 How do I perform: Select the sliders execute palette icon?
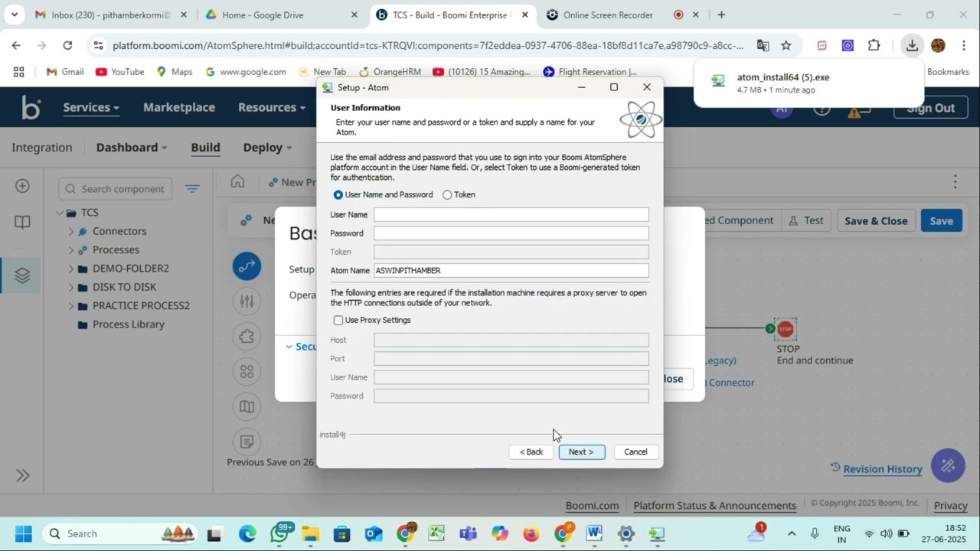[x=247, y=301]
